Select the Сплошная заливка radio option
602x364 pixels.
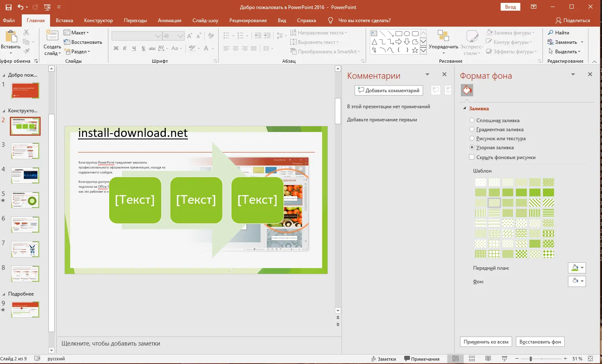tap(472, 120)
